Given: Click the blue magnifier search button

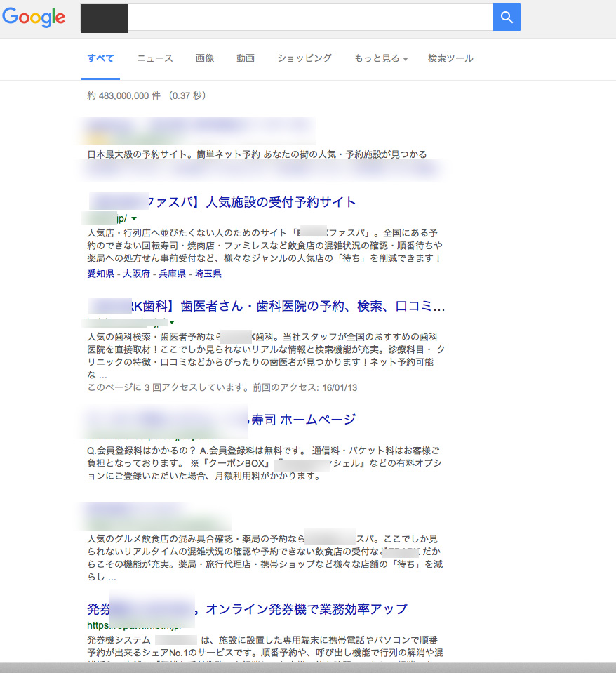Looking at the screenshot, I should 507,17.
